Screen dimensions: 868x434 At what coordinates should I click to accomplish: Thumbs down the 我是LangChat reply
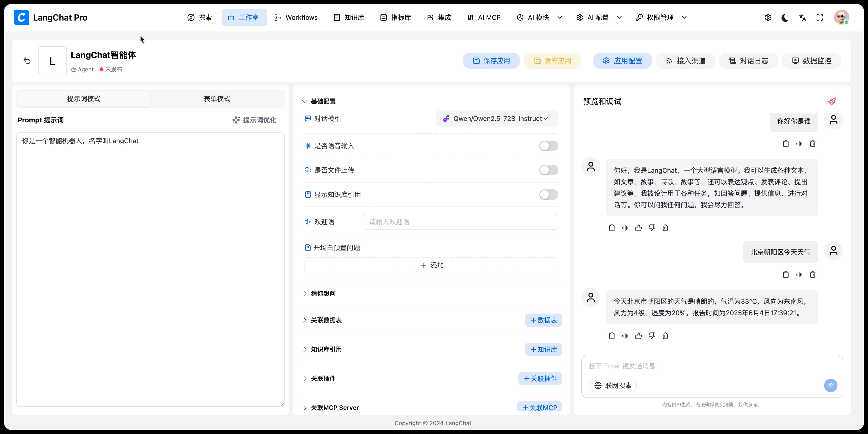[x=652, y=228]
